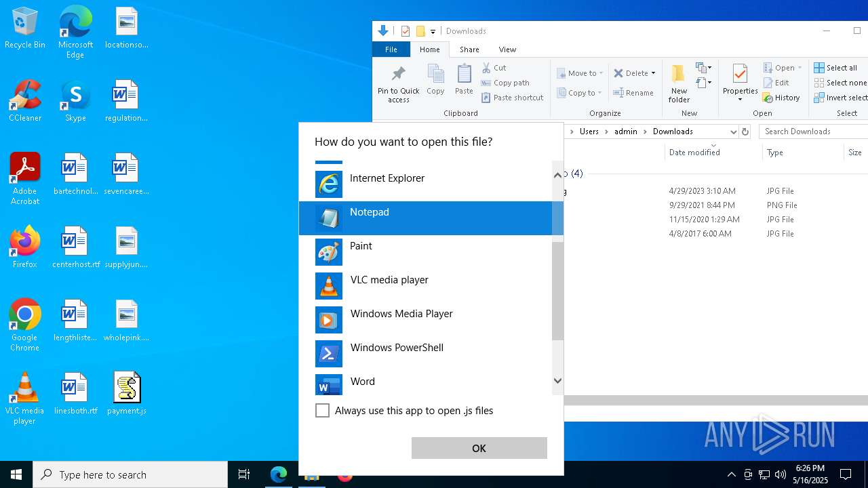Click the taskbar search box
The width and height of the screenshot is (868, 488).
pos(130,474)
